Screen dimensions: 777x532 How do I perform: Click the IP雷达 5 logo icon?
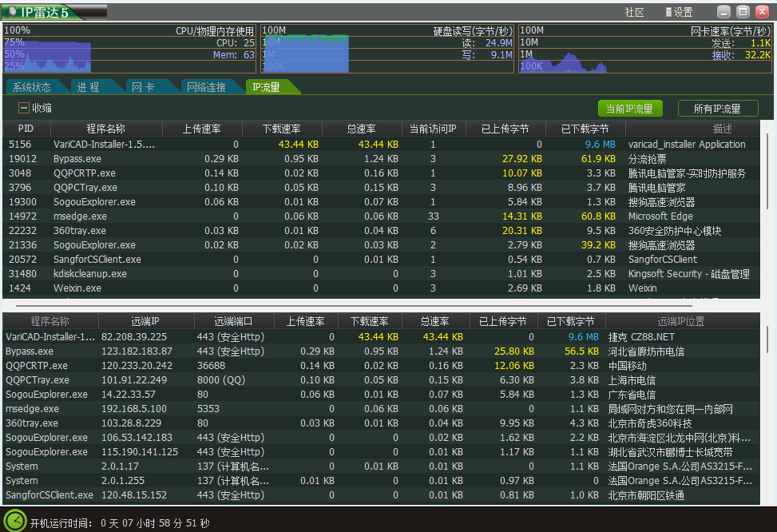[x=14, y=12]
